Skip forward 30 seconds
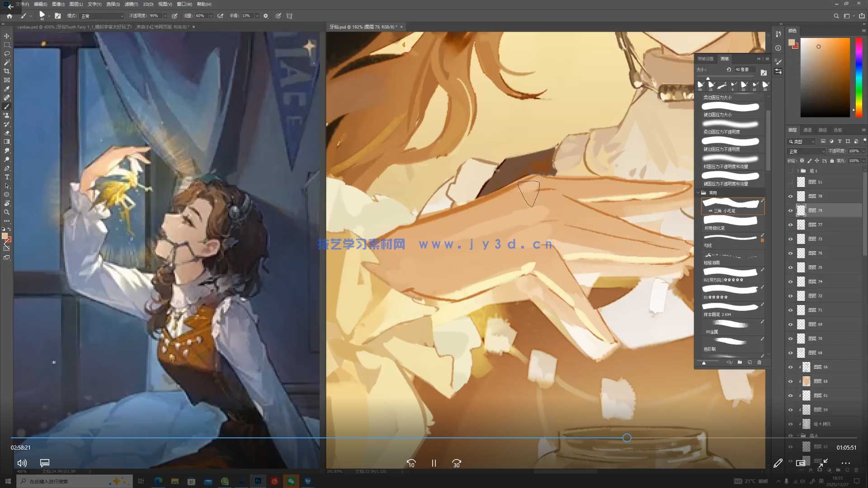The image size is (868, 488). point(457,463)
